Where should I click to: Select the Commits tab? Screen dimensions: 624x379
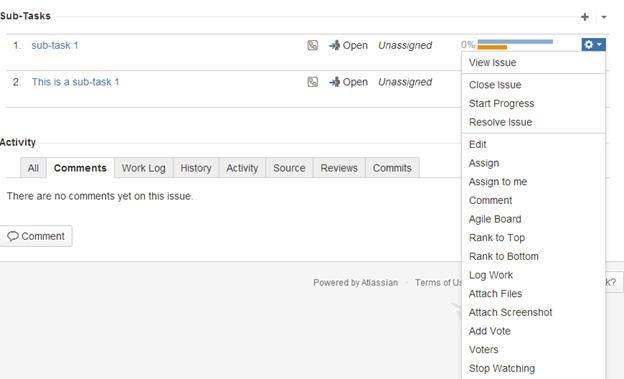click(x=392, y=168)
